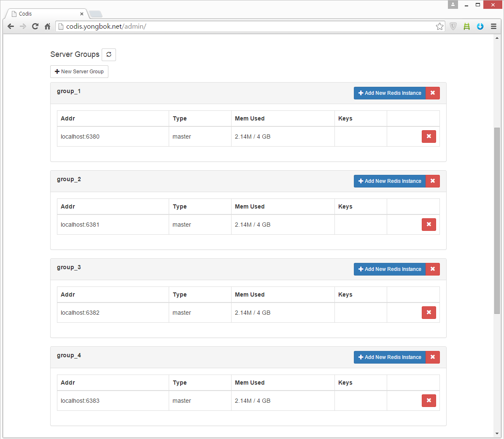Add New Redis Instance to group_2
This screenshot has width=504, height=439.
(390, 181)
